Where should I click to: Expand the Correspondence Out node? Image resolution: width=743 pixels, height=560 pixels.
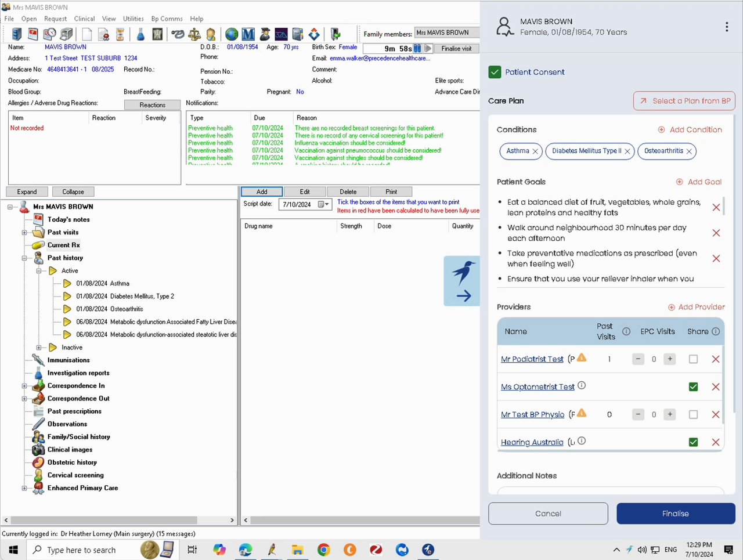pyautogui.click(x=24, y=399)
